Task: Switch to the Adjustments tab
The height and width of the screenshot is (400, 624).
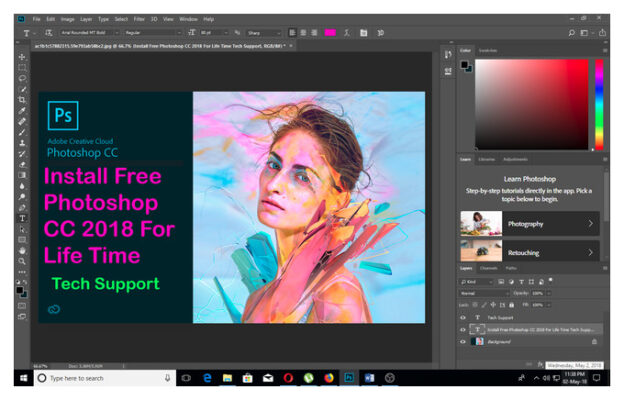Action: tap(515, 159)
